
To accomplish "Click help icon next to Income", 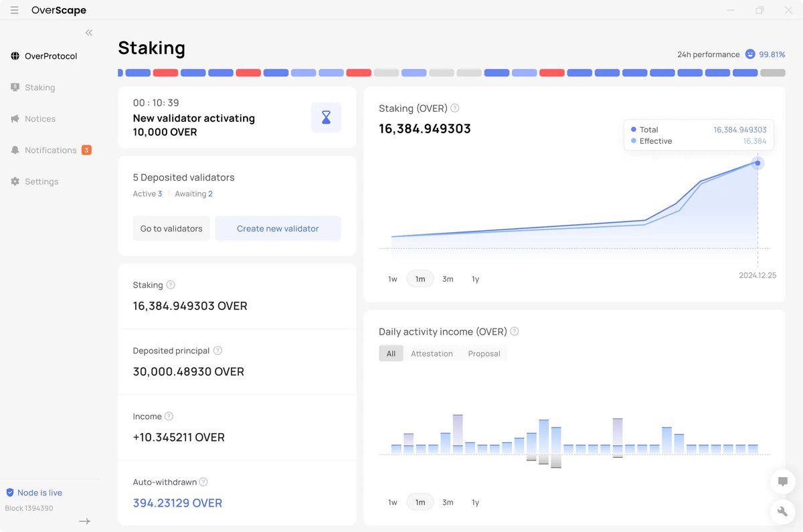I will point(169,416).
